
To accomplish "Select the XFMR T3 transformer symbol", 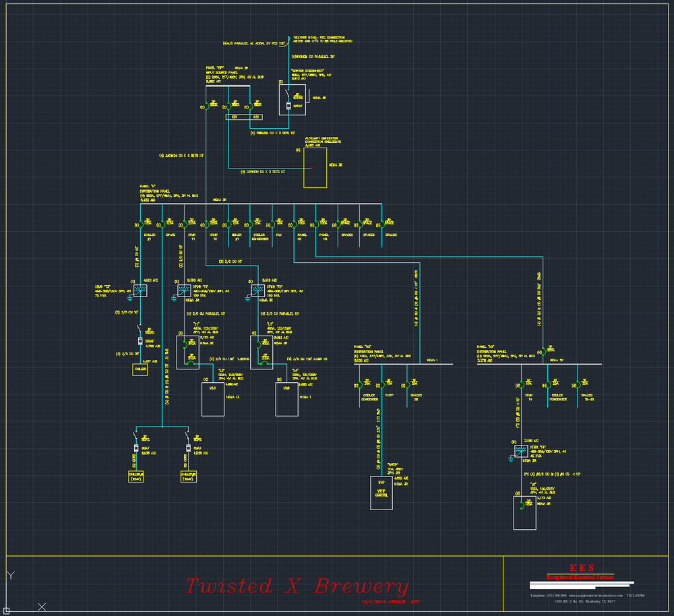I will click(140, 290).
